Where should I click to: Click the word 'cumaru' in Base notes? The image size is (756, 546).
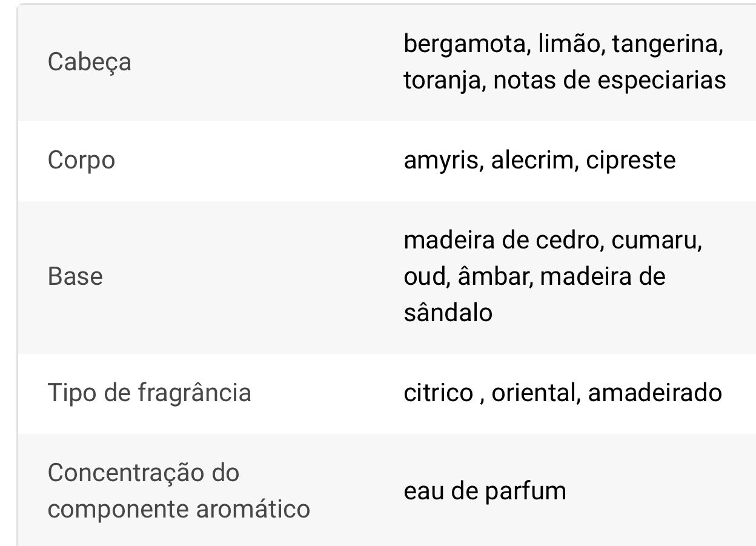pyautogui.click(x=655, y=241)
